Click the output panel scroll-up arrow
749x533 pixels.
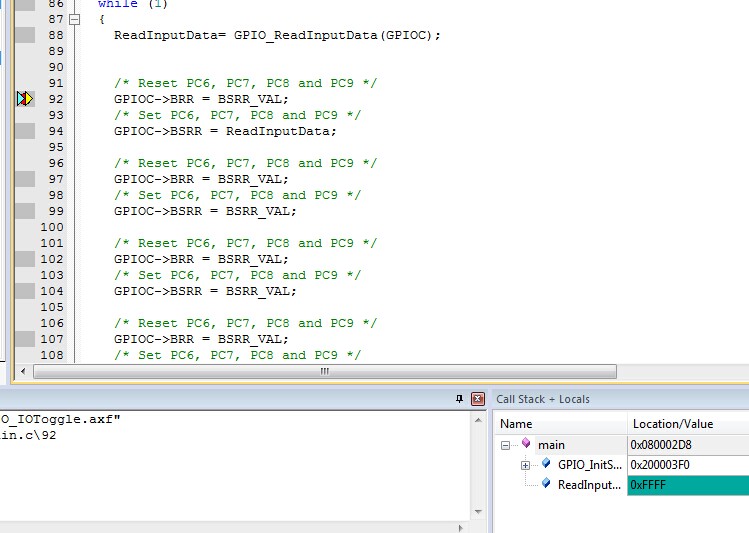tap(478, 420)
